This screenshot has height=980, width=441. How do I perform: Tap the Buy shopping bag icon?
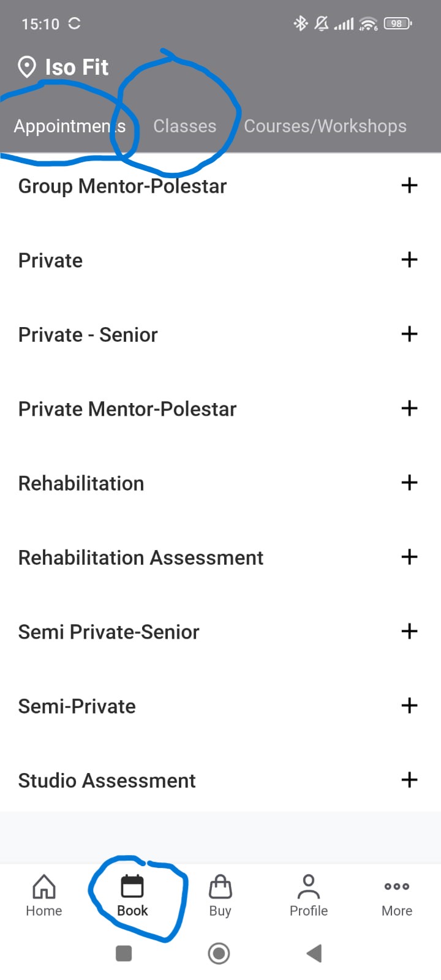pos(220,887)
